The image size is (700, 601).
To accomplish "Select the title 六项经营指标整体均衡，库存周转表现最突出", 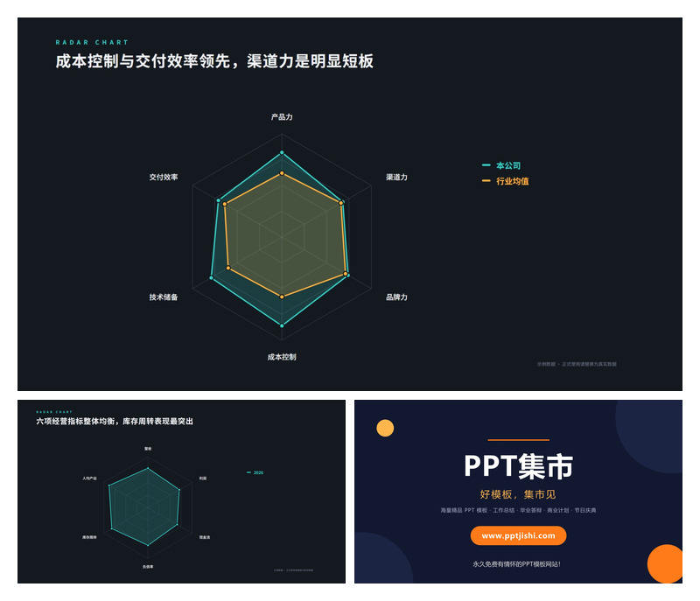I will (115, 421).
